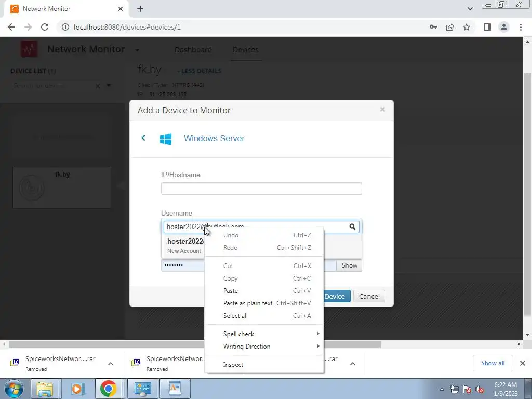Open the media player taskbar icon
This screenshot has height=399, width=532.
pos(78,389)
